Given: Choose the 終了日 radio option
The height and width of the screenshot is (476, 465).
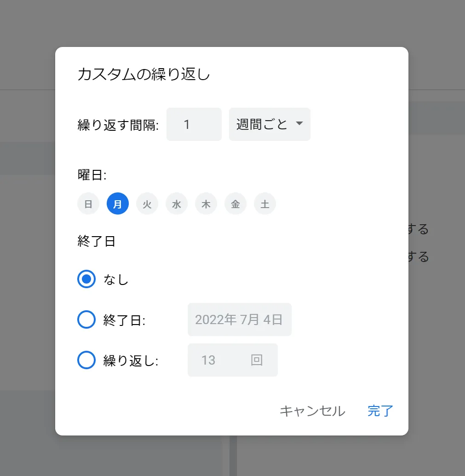Looking at the screenshot, I should (86, 319).
